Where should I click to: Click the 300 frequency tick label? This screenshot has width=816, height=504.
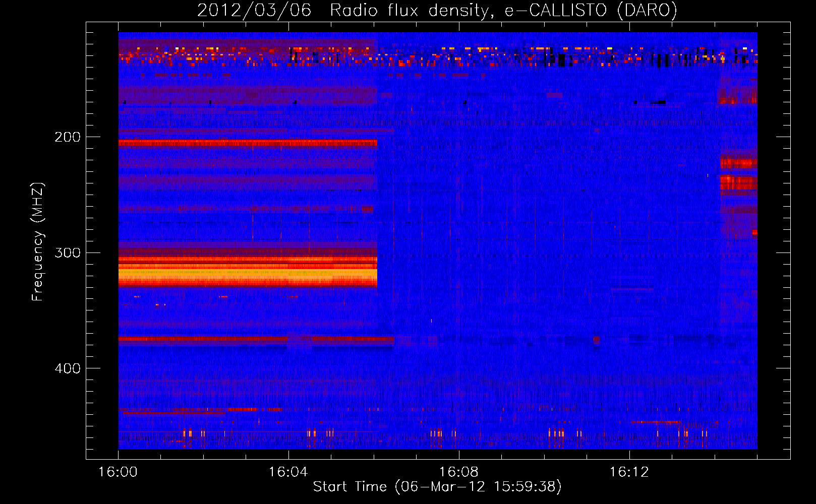[x=68, y=253]
